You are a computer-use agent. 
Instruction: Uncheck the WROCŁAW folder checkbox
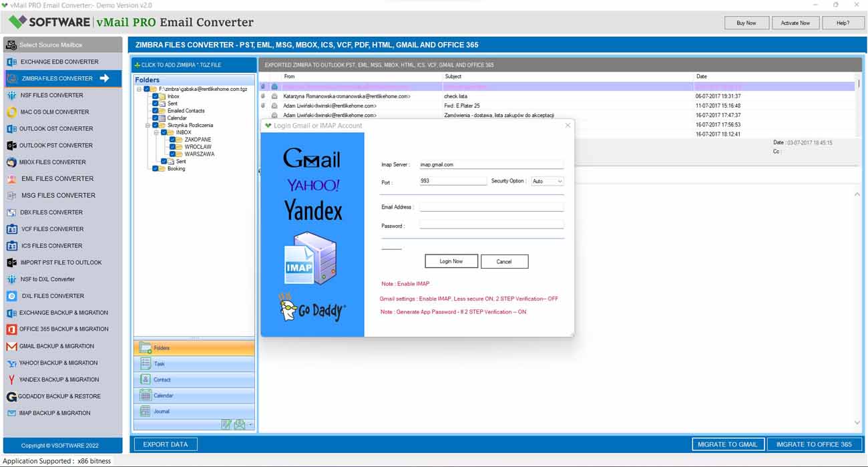[173, 147]
